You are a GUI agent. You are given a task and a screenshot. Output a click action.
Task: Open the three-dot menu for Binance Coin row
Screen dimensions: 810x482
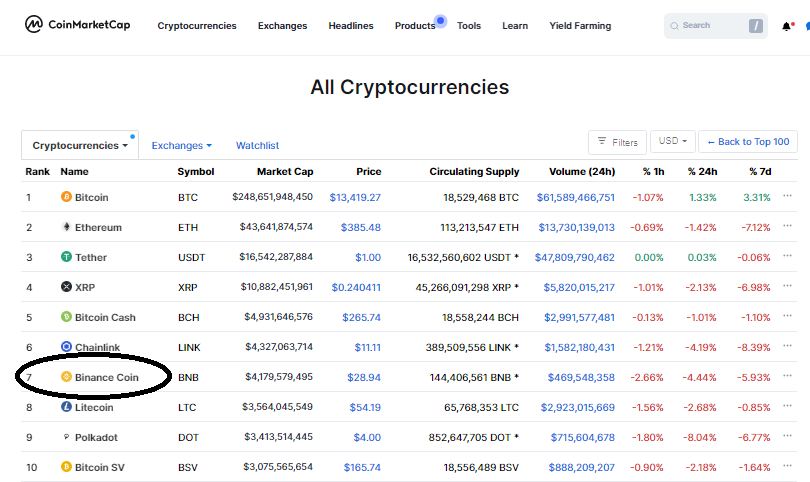click(x=787, y=376)
